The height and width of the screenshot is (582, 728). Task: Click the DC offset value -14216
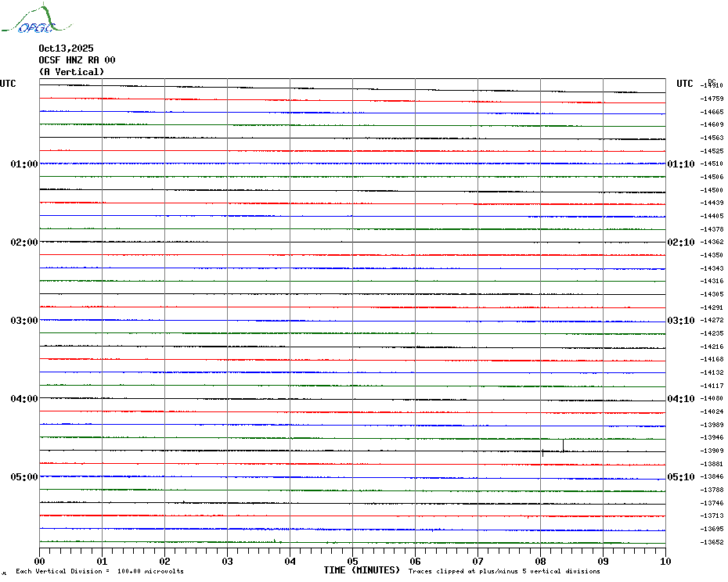click(712, 347)
